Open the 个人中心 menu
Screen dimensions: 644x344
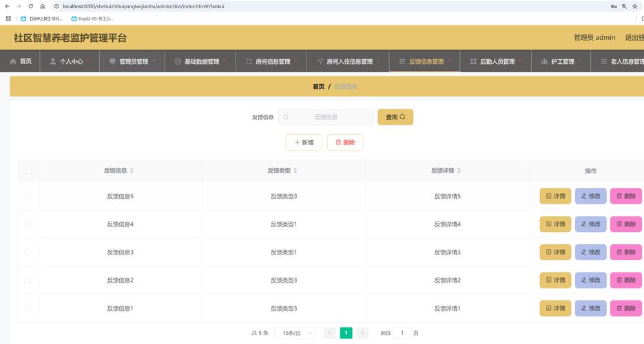(x=70, y=61)
